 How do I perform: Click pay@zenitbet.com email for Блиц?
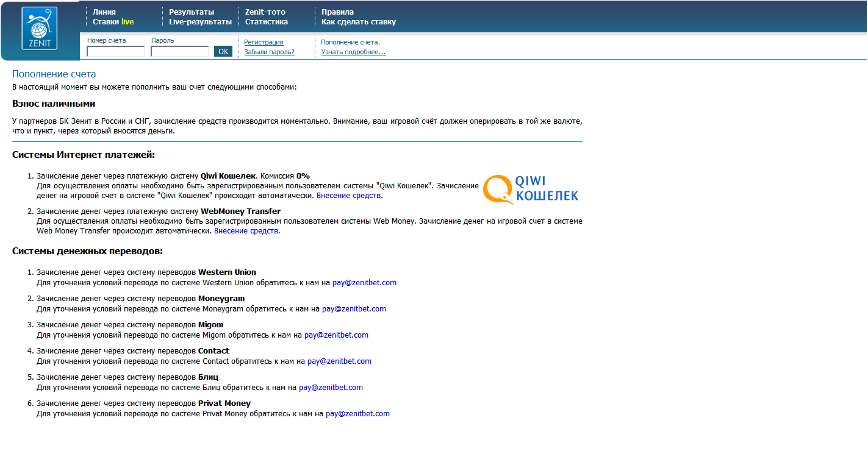pos(331,388)
